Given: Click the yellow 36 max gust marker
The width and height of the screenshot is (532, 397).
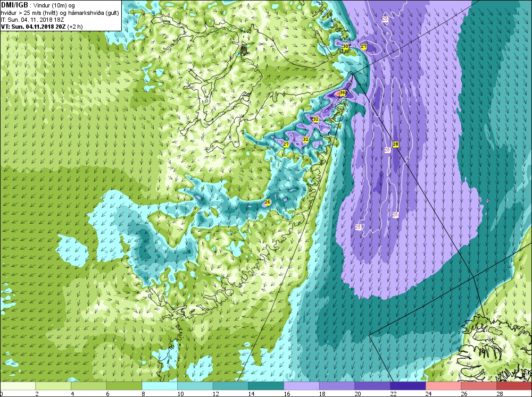Looking at the screenshot, I should (342, 93).
